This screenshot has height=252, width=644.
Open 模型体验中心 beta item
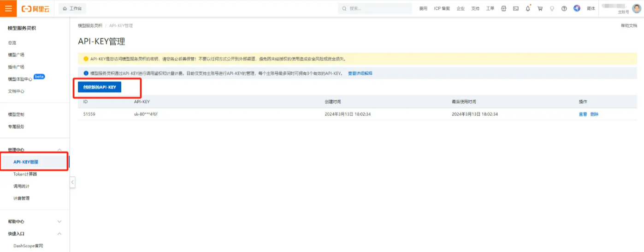coord(20,79)
